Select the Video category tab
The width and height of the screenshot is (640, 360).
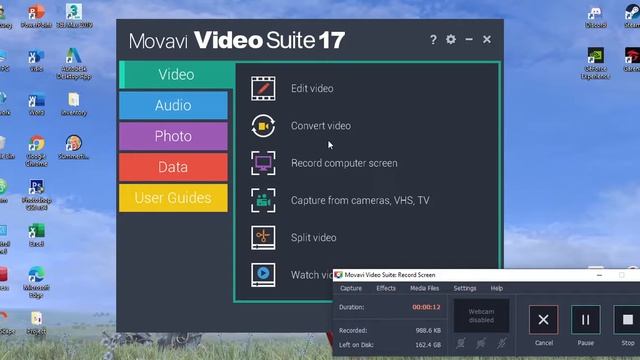coord(176,75)
